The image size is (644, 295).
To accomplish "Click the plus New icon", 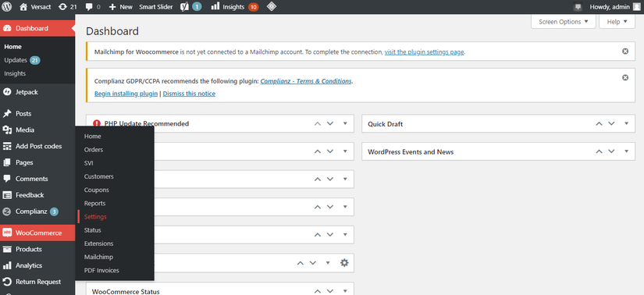I will coord(112,6).
